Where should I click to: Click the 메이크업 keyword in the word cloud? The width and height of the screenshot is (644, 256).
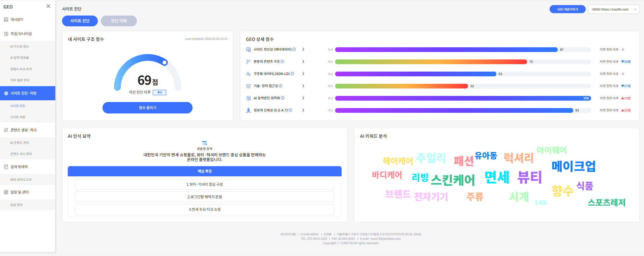coord(574,166)
